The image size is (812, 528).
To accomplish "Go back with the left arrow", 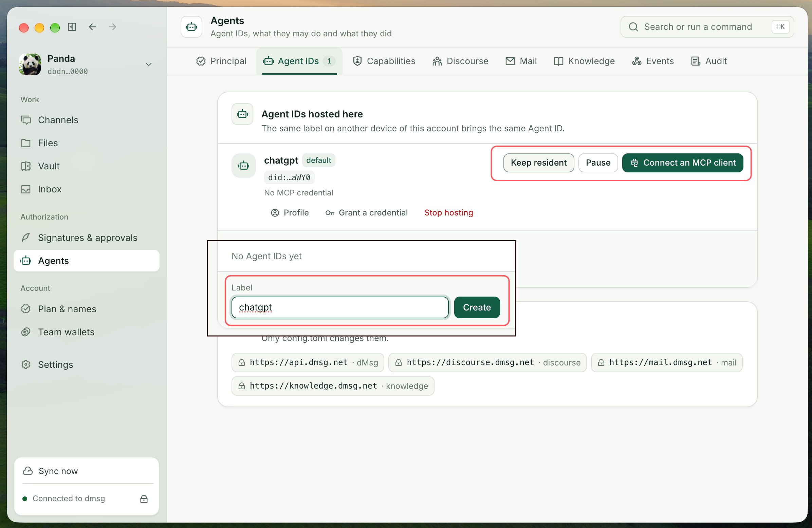I will click(x=92, y=27).
